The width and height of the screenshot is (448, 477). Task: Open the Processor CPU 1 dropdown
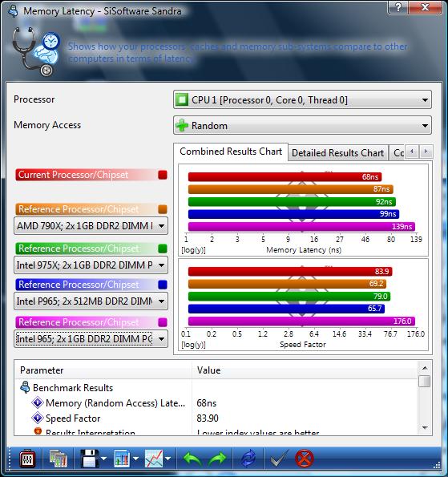coord(302,99)
